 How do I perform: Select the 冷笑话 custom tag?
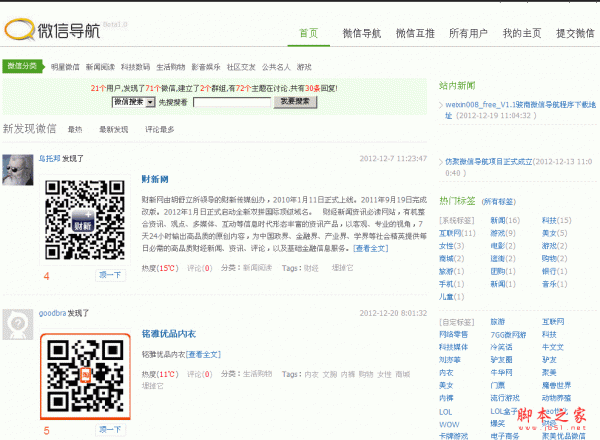(x=501, y=347)
